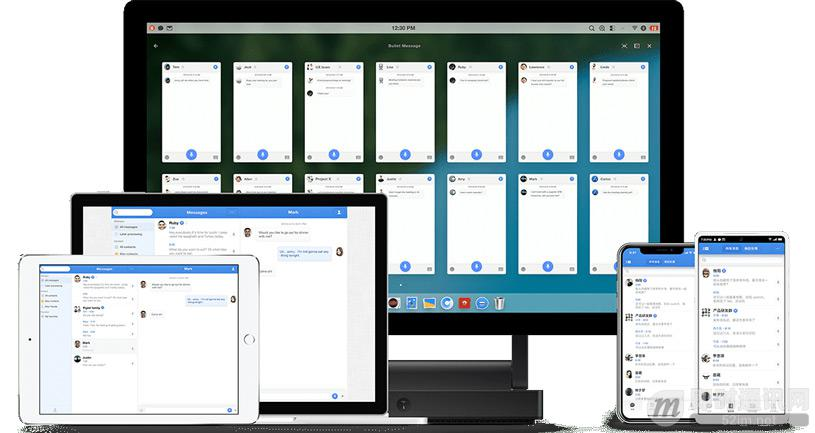Tap the menu icon at right phone's header

[x=705, y=249]
